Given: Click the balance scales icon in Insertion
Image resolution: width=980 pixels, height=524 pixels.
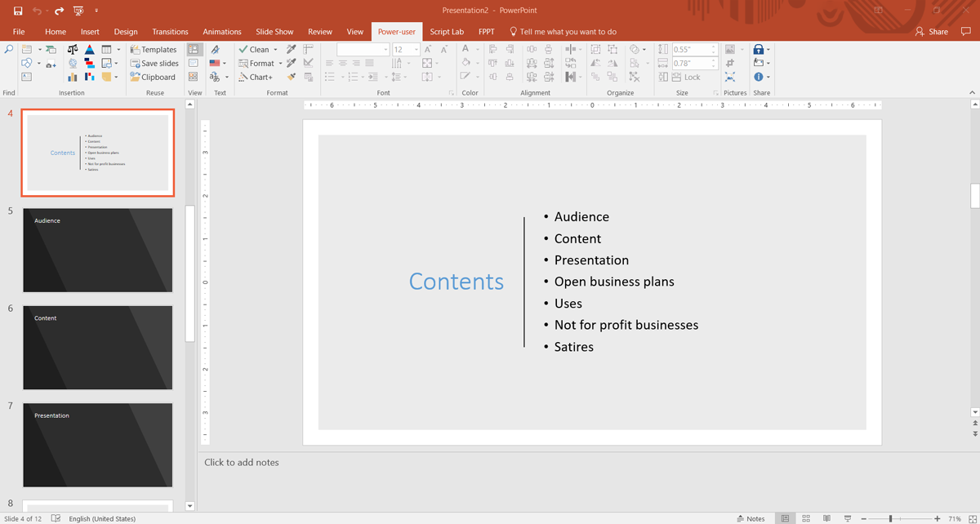Looking at the screenshot, I should click(x=73, y=50).
